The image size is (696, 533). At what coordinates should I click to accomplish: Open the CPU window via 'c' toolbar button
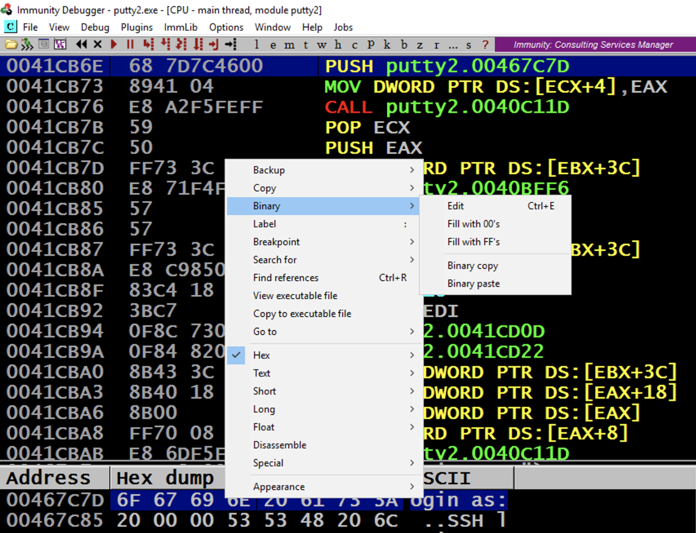[x=354, y=45]
